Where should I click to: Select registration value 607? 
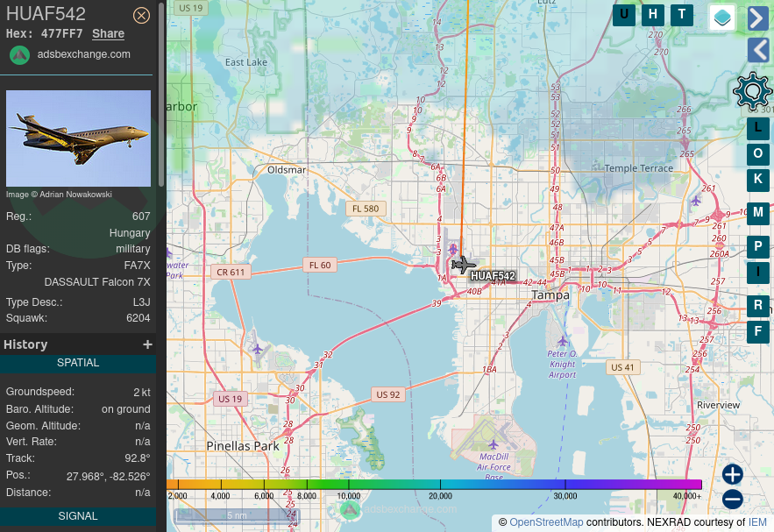pos(141,216)
